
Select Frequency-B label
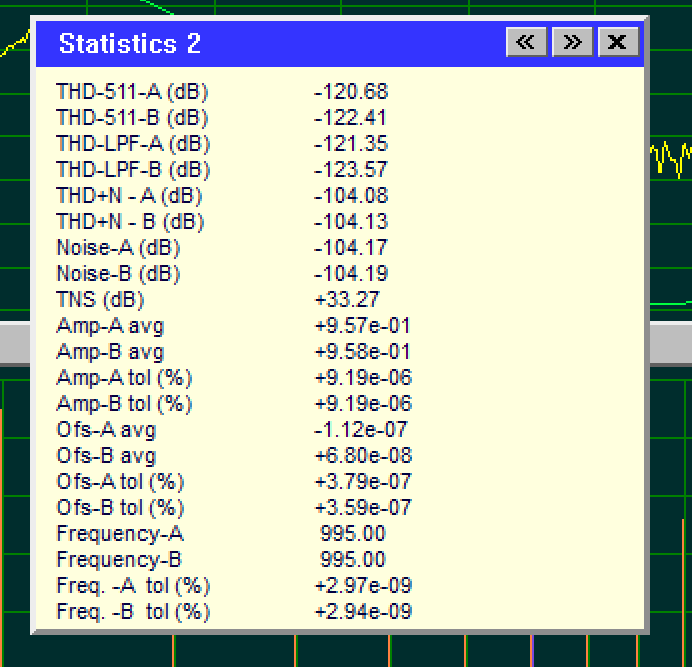coord(119,560)
